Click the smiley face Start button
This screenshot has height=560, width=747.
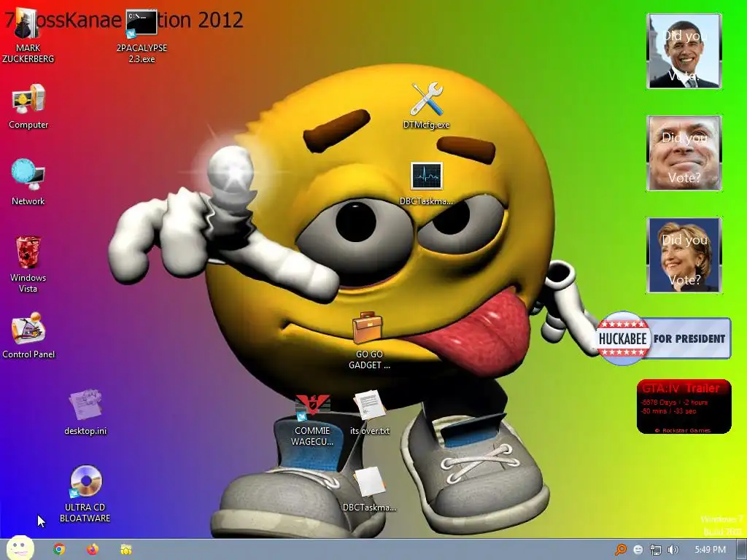(20, 548)
